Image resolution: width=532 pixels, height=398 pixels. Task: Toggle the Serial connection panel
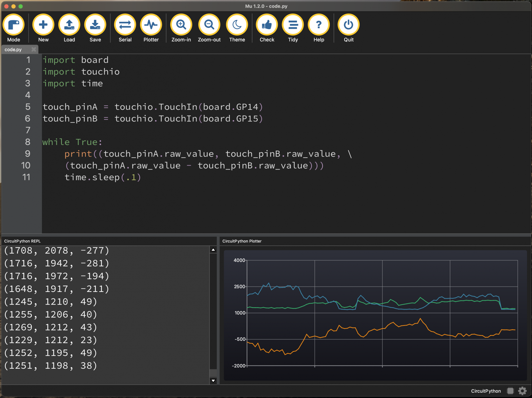pos(125,25)
